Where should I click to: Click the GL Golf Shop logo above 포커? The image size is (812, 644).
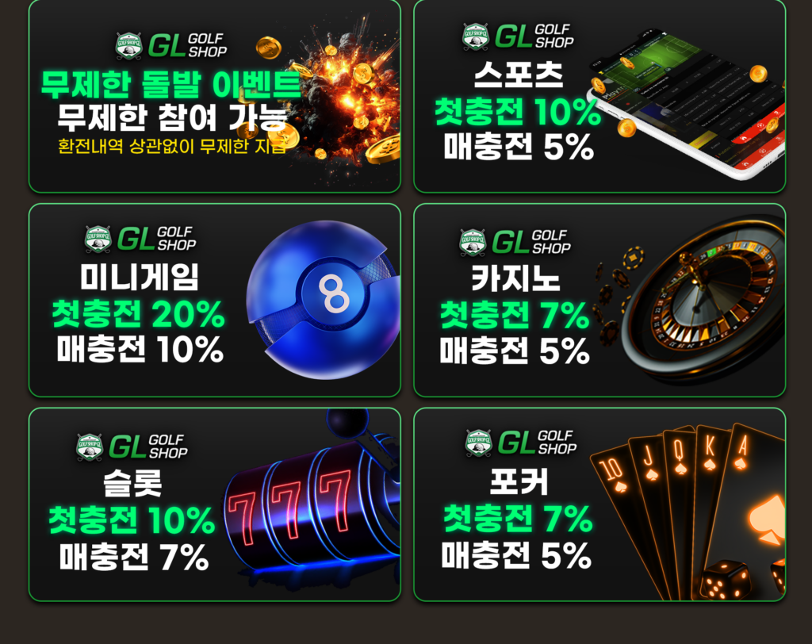click(520, 443)
